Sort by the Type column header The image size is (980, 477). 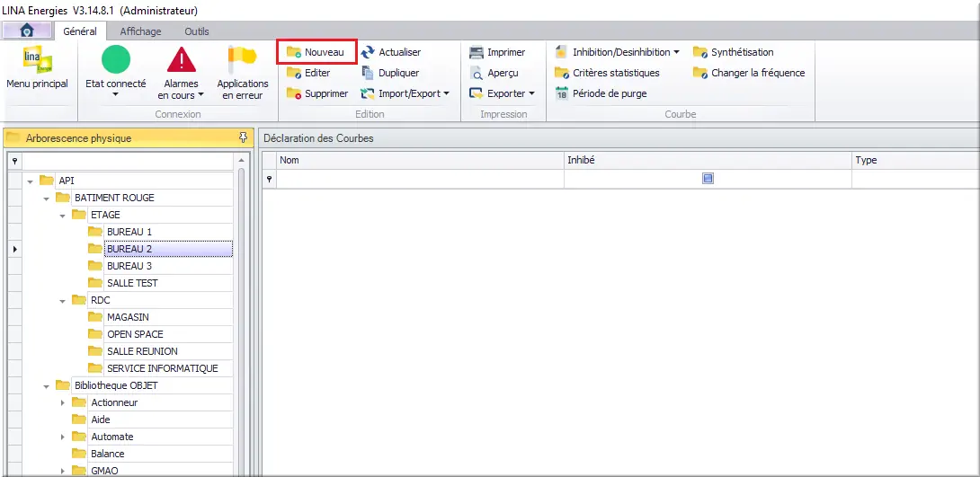(x=915, y=161)
